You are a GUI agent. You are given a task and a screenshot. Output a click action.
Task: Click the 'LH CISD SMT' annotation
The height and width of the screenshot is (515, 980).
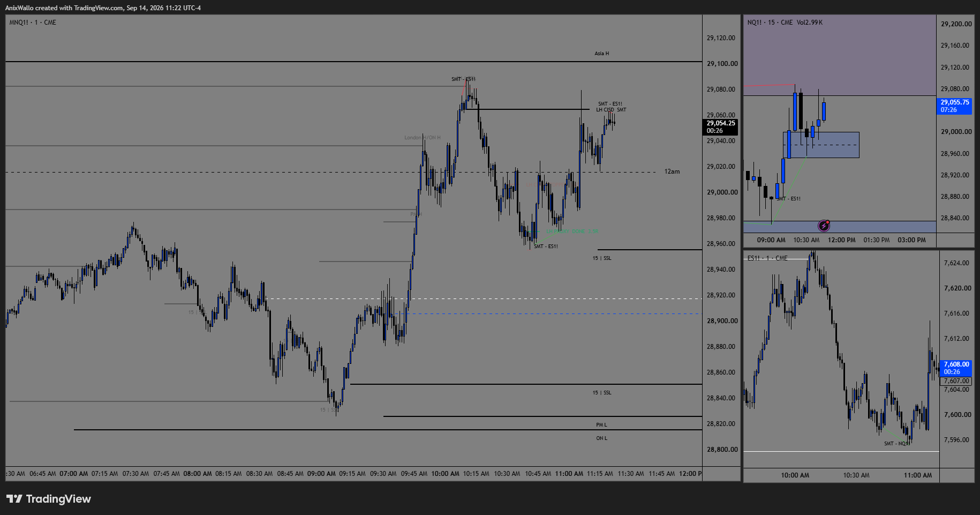(611, 110)
